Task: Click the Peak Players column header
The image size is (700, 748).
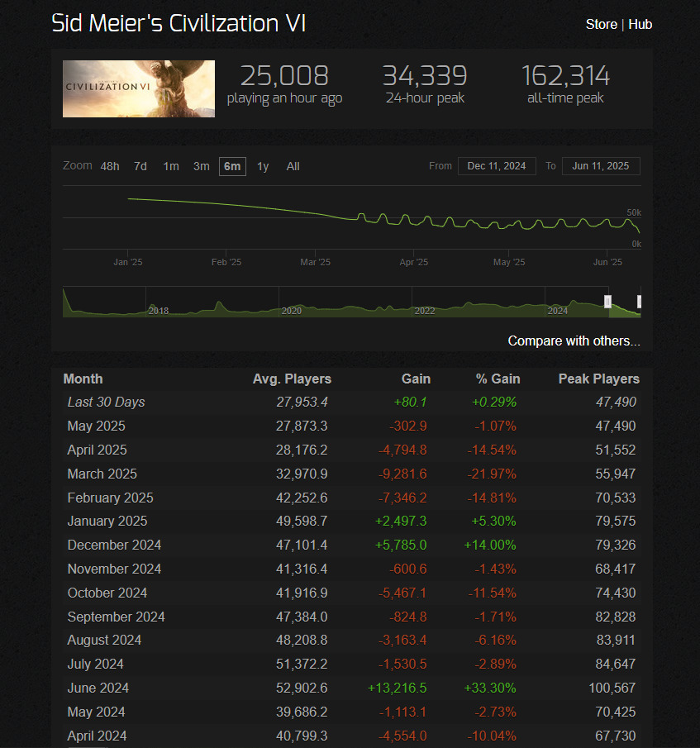Action: click(x=599, y=379)
